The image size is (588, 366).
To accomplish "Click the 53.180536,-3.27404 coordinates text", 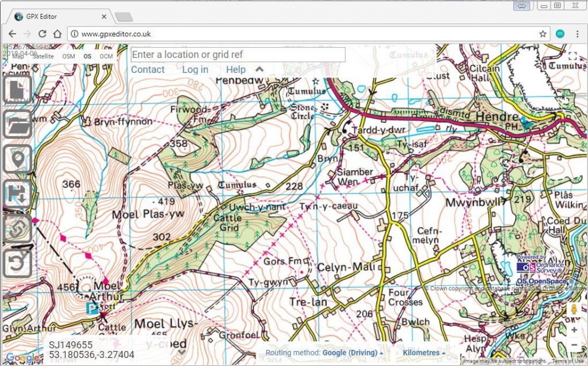I will (91, 355).
